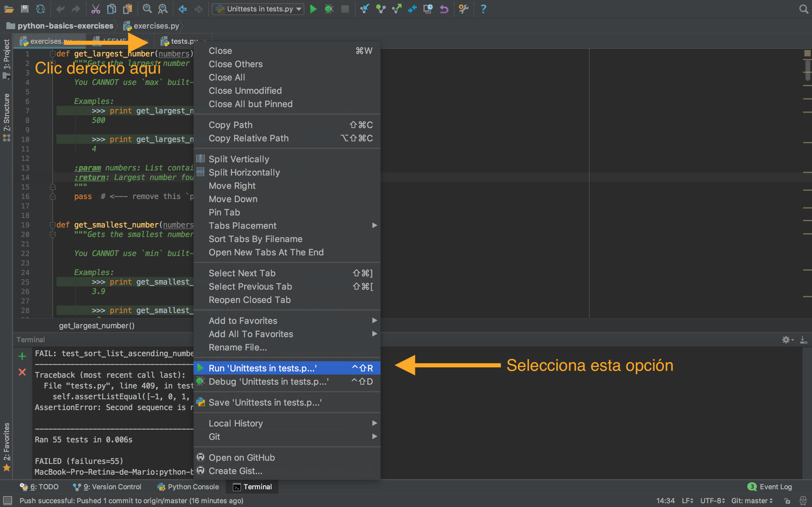Click the editor vertical scrollbar thumb
812x507 pixels.
pos(807,70)
